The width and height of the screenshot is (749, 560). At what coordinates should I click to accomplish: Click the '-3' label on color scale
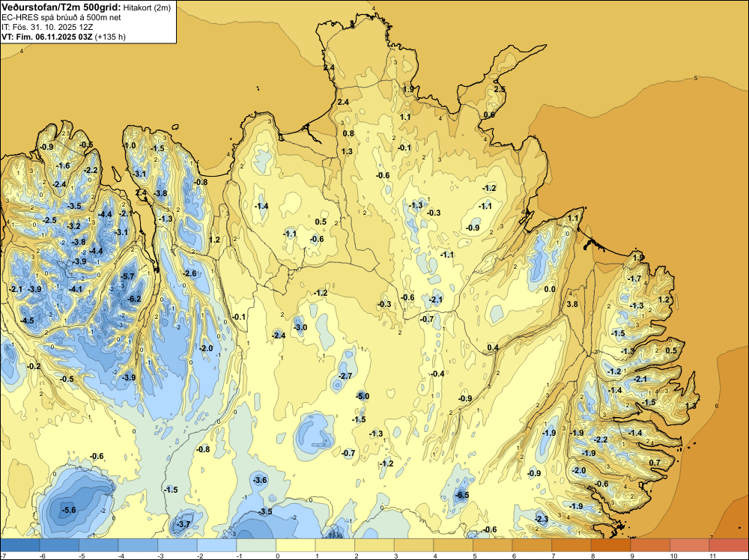[160, 556]
